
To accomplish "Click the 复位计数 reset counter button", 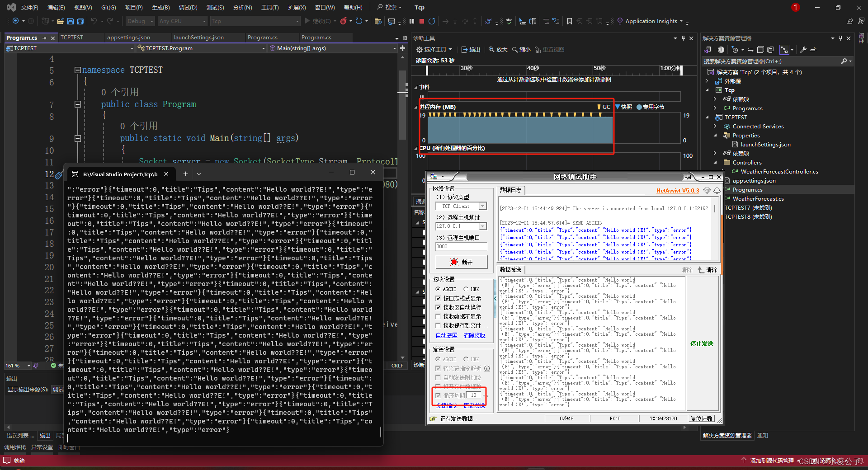I will pos(702,418).
